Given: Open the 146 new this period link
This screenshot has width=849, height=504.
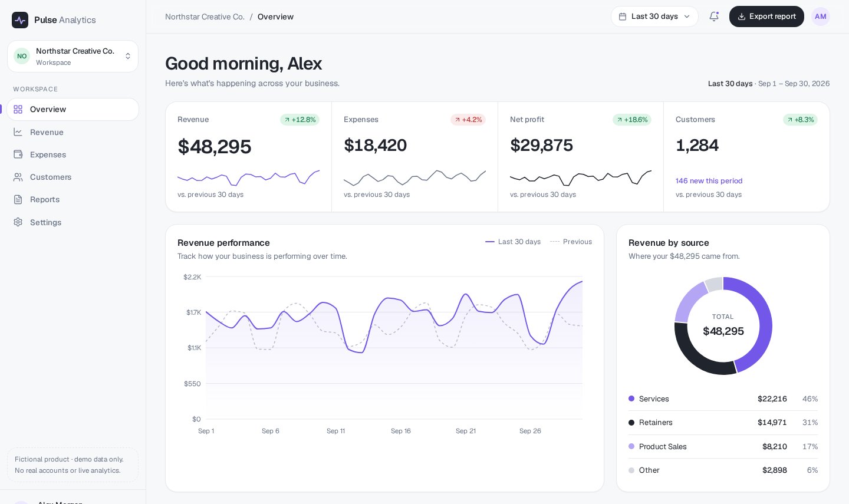Looking at the screenshot, I should click(x=709, y=181).
